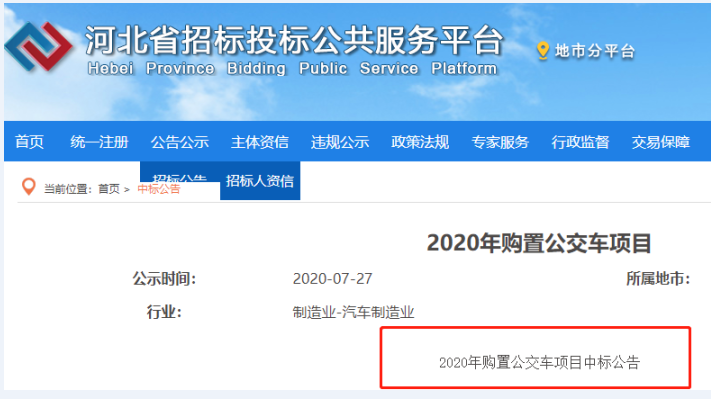The image size is (711, 399).
Task: Click the highlighted 中标公告 announcement title
Action: coord(539,362)
